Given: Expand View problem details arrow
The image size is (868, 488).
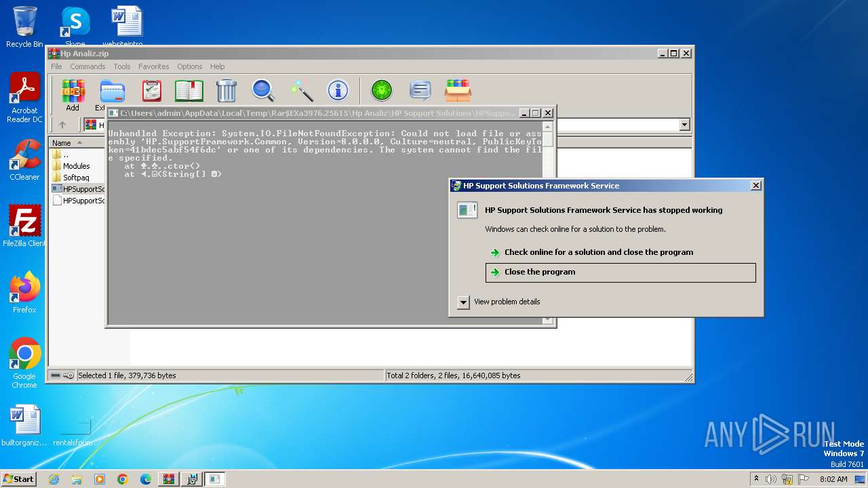Looking at the screenshot, I should (x=463, y=302).
